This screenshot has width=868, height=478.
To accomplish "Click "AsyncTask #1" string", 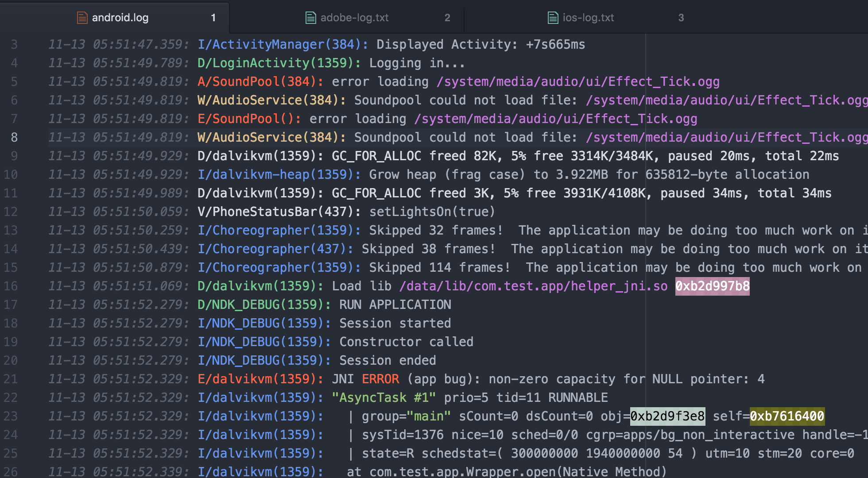I will pos(384,397).
